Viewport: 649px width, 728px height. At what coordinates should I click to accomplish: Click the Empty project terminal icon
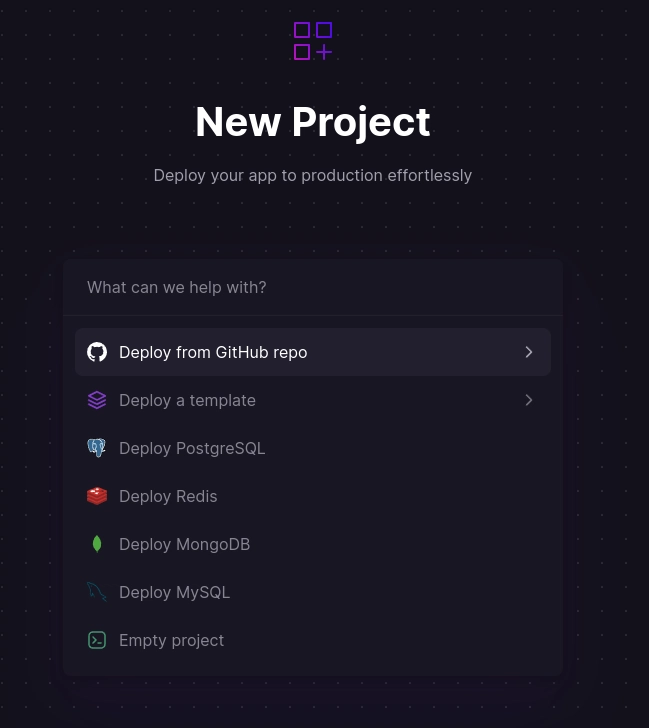point(97,640)
